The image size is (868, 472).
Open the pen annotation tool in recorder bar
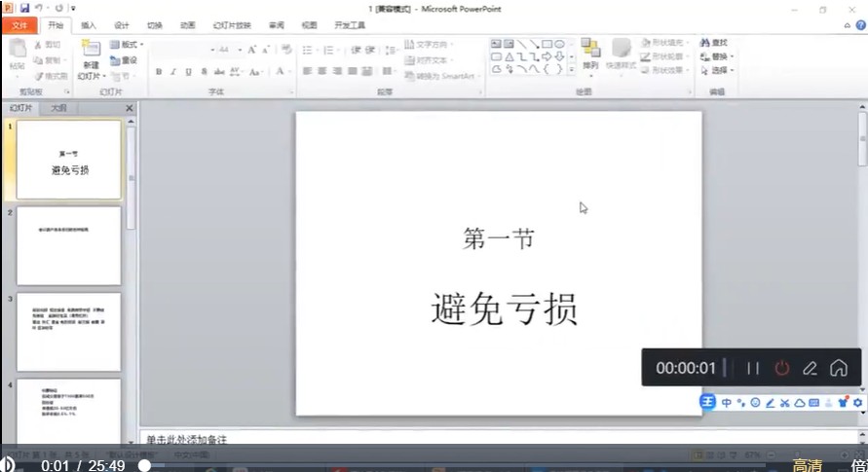click(810, 368)
